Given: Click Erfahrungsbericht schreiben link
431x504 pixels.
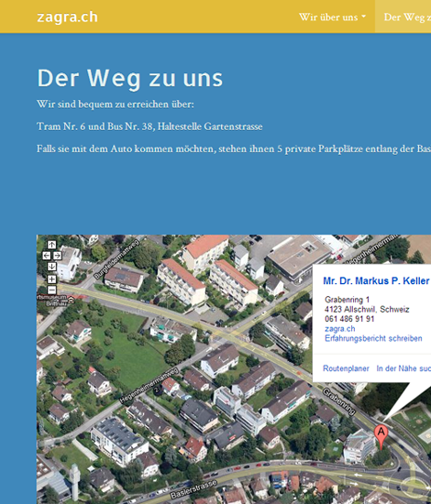Looking at the screenshot, I should 373,338.
